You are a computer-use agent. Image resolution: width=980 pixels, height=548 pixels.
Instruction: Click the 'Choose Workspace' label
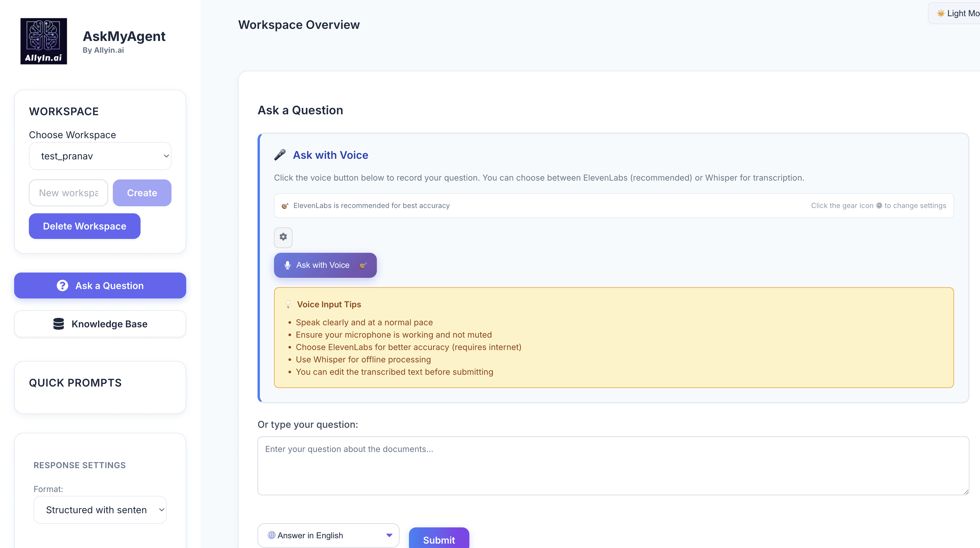pyautogui.click(x=72, y=135)
